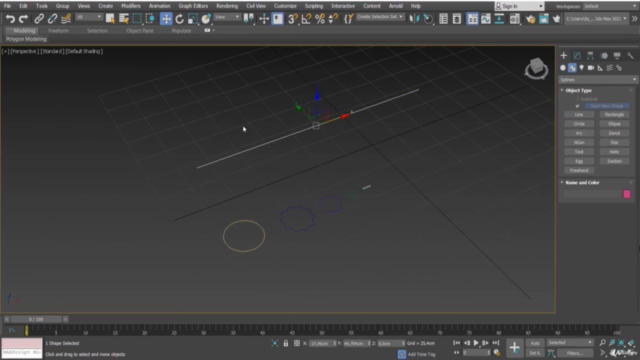Open the Modifiers menu
Viewport: 640px width, 360px height.
click(131, 6)
